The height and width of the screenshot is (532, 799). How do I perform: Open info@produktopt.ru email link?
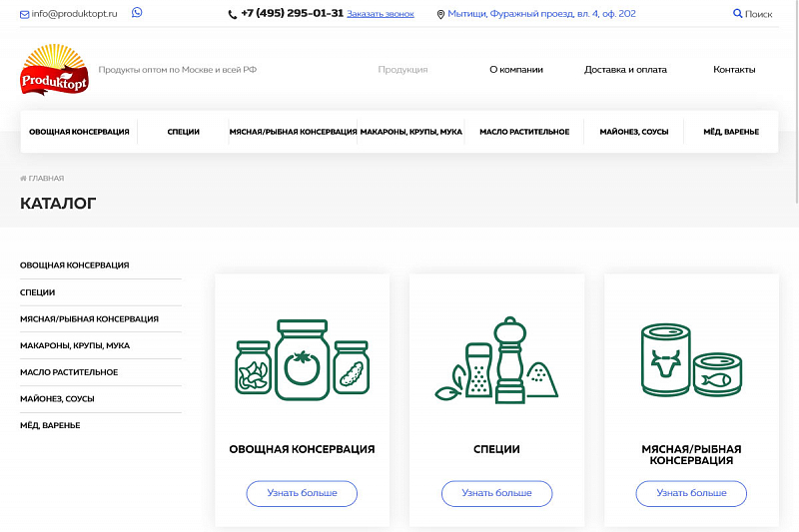(74, 14)
